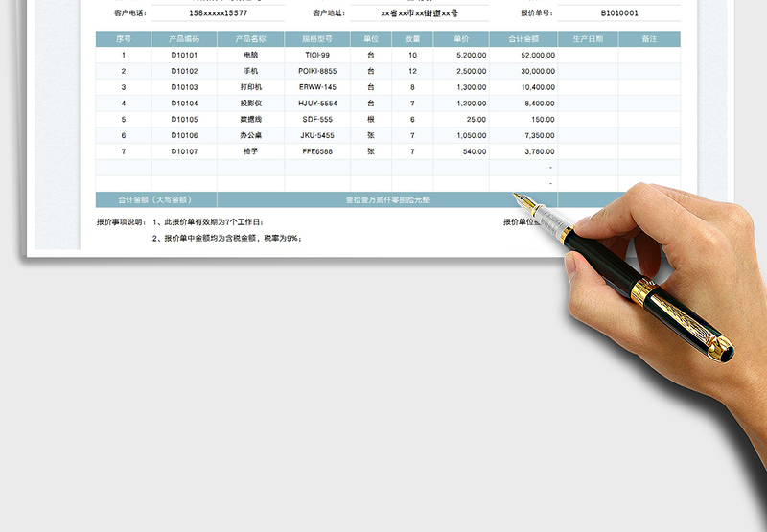
Task: Click the model cell JKU-5455
Action: click(316, 136)
